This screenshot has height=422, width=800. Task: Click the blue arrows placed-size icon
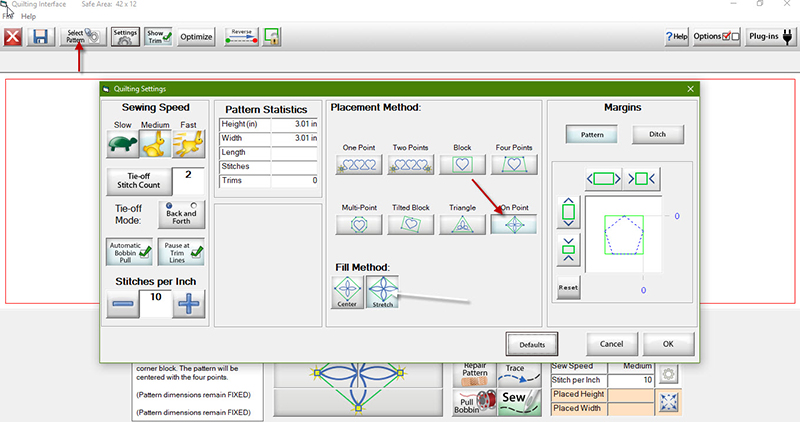pyautogui.click(x=668, y=402)
